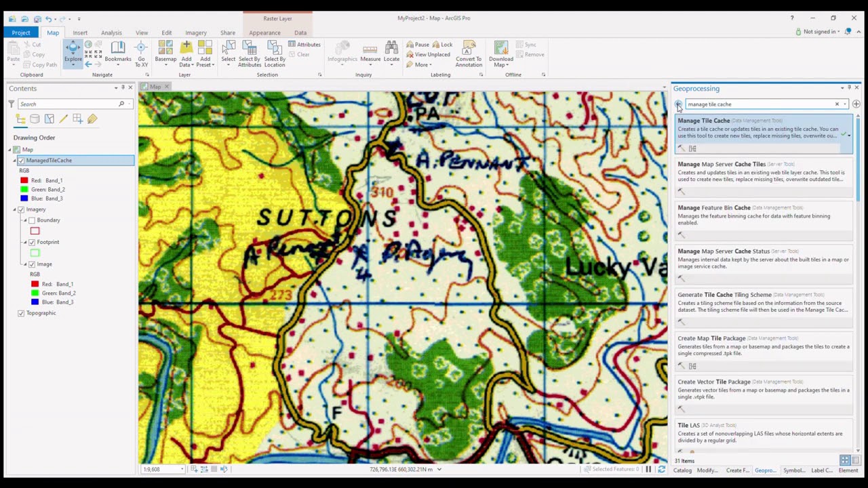Toggle visibility of ManagedTileCache layer

click(x=21, y=161)
